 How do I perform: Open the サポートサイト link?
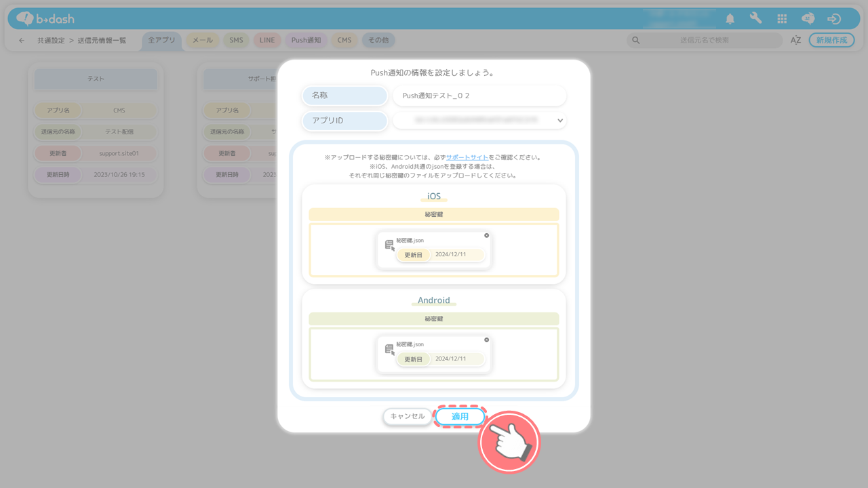coord(467,157)
